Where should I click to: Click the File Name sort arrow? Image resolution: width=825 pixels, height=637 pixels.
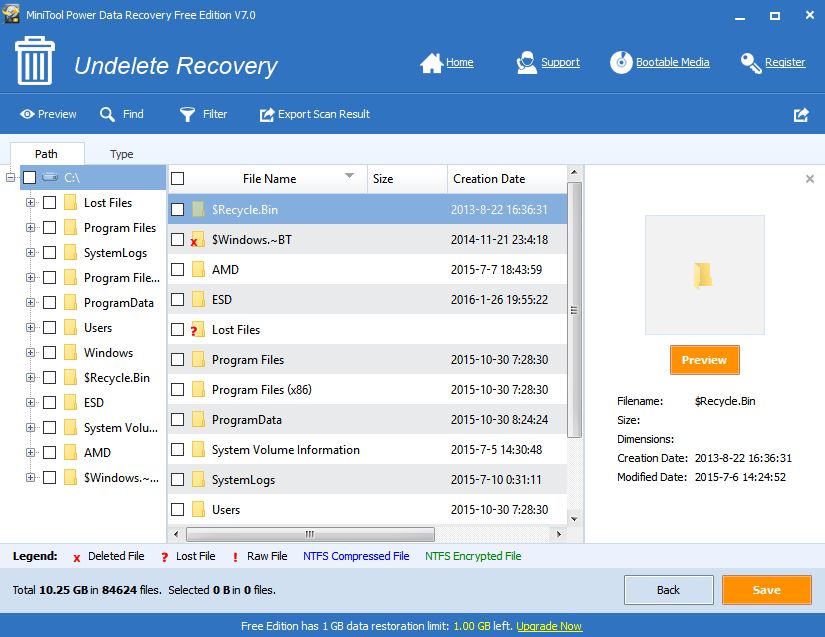[349, 175]
